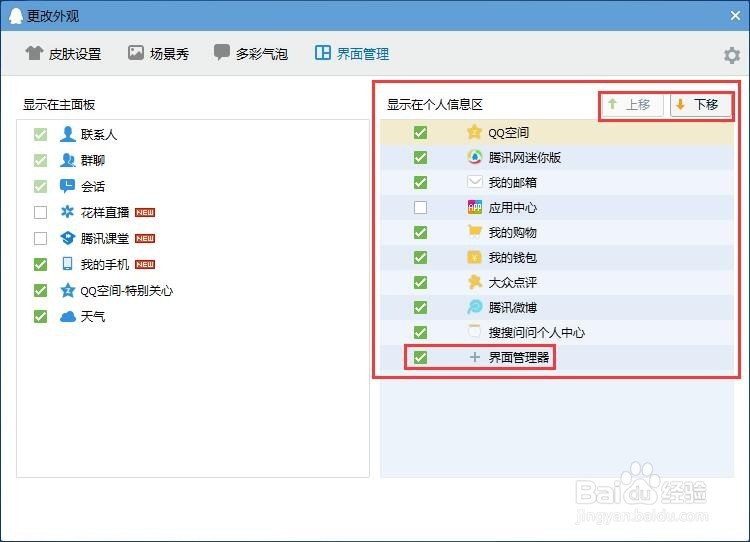
Task: Click the NEW badge next to 腾讯课堂
Action: click(x=145, y=238)
